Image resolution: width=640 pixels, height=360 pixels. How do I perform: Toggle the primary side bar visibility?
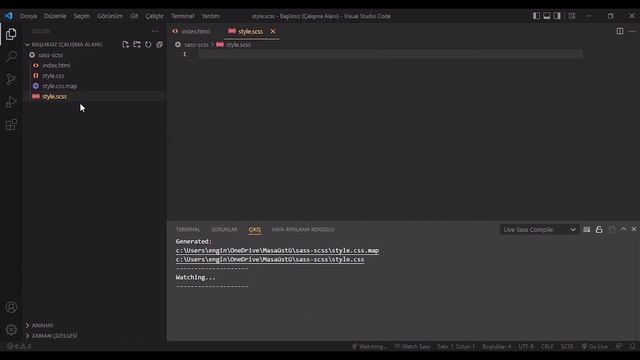536,16
